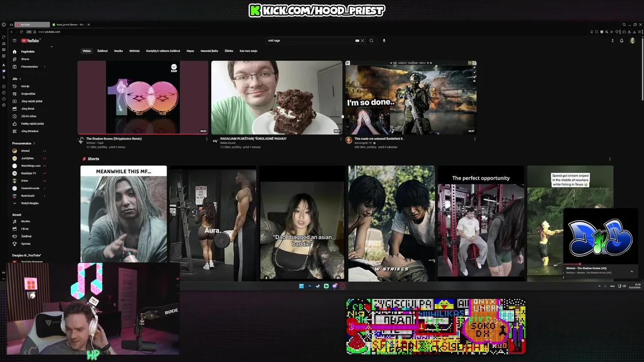Screen dimensions: 644x362
Task: Click the search input field
Action: (310, 41)
